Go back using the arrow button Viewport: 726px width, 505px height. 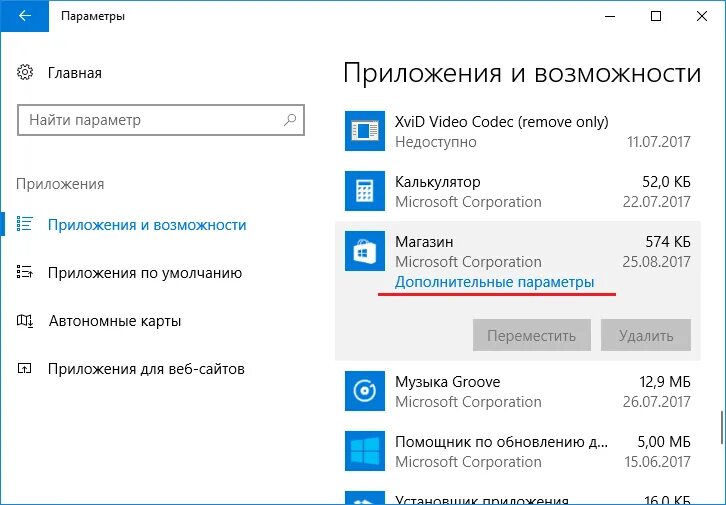coord(25,16)
